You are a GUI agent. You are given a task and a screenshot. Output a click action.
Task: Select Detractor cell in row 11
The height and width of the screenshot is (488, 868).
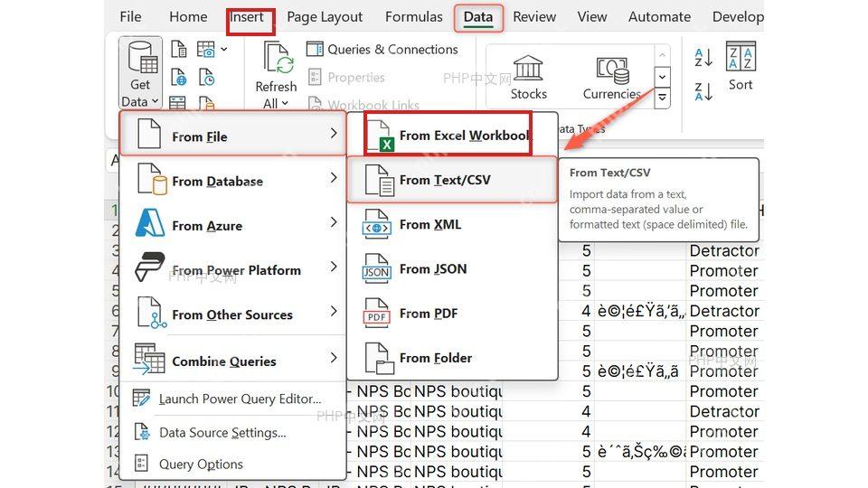(x=724, y=411)
